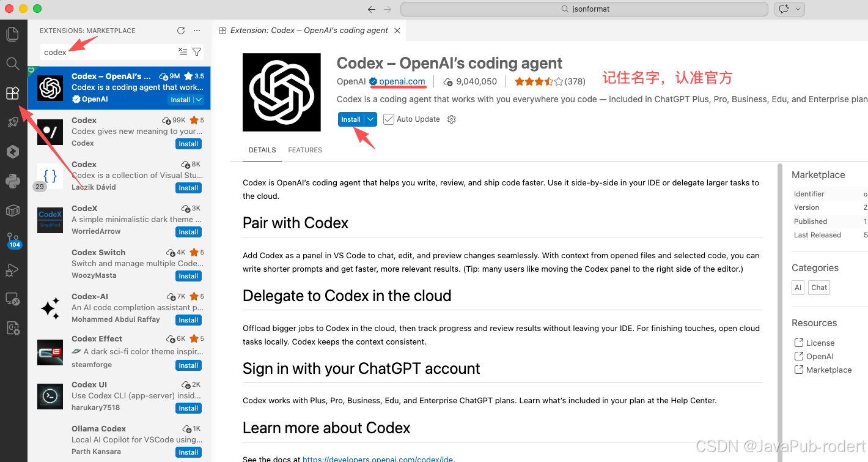Install Codex from the details page
Screen dimensions: 868x462
click(351, 119)
